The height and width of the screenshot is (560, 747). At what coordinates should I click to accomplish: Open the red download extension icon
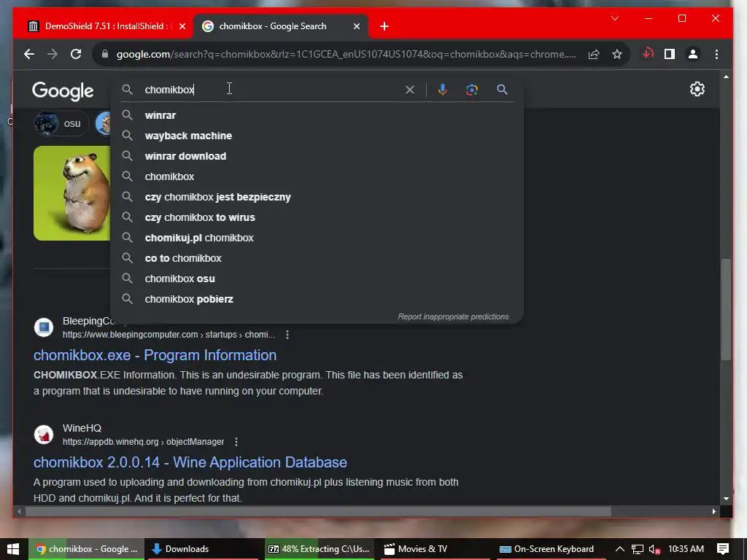click(x=647, y=54)
